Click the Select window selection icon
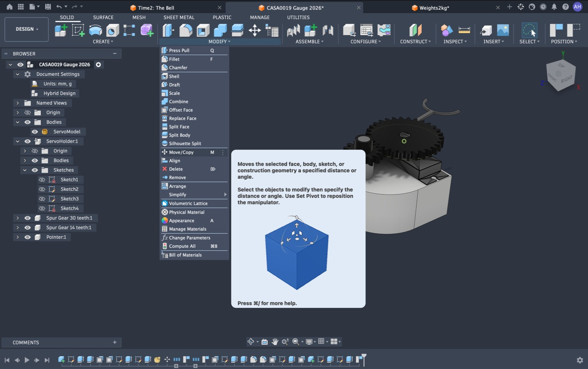This screenshot has height=369, width=588. pyautogui.click(x=529, y=30)
